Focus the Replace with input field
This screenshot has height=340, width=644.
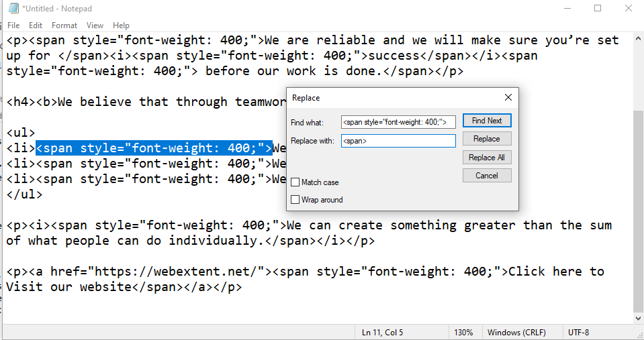398,141
